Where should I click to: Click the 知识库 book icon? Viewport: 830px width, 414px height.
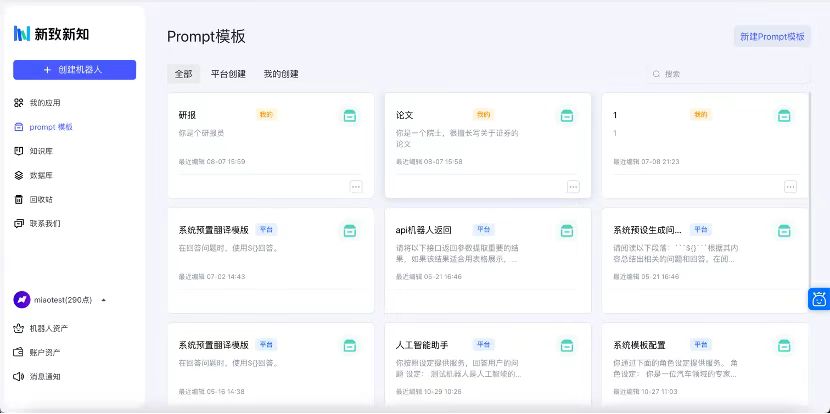pyautogui.click(x=19, y=151)
